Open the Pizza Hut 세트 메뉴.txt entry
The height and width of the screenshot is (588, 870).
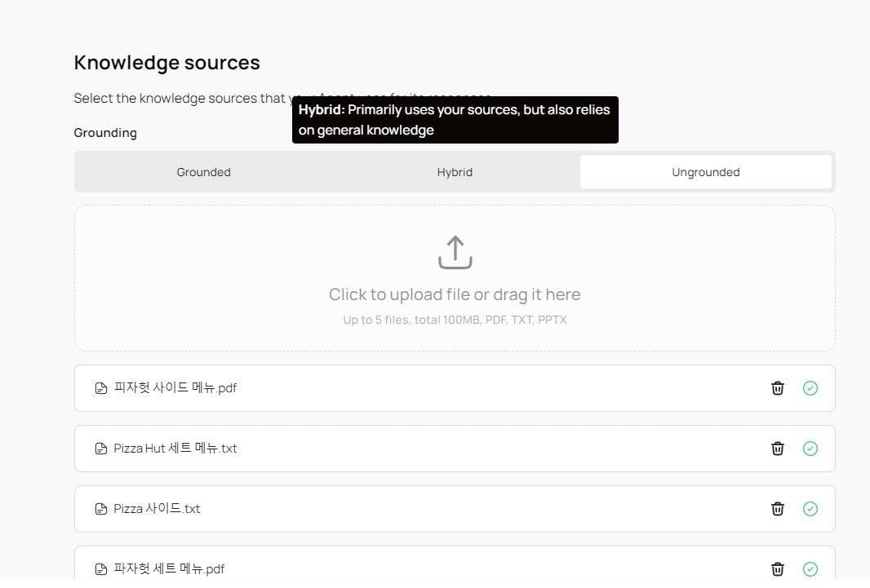tap(175, 449)
